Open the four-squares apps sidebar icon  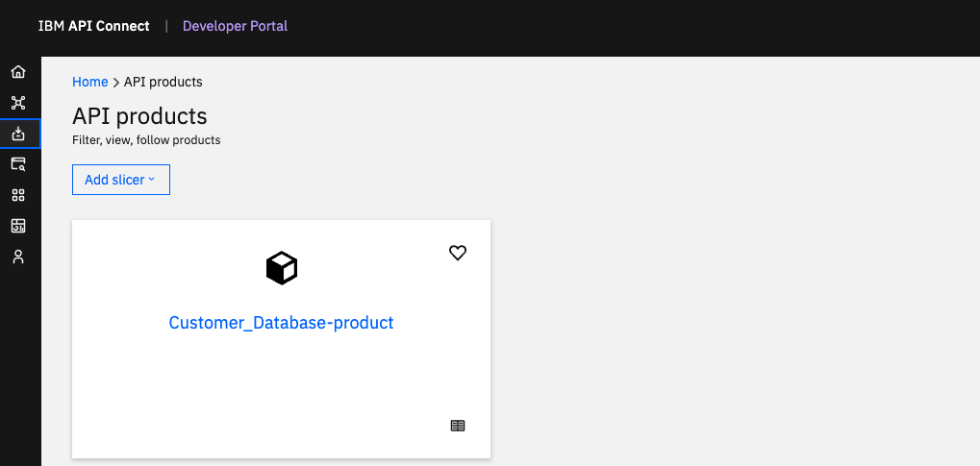click(18, 195)
